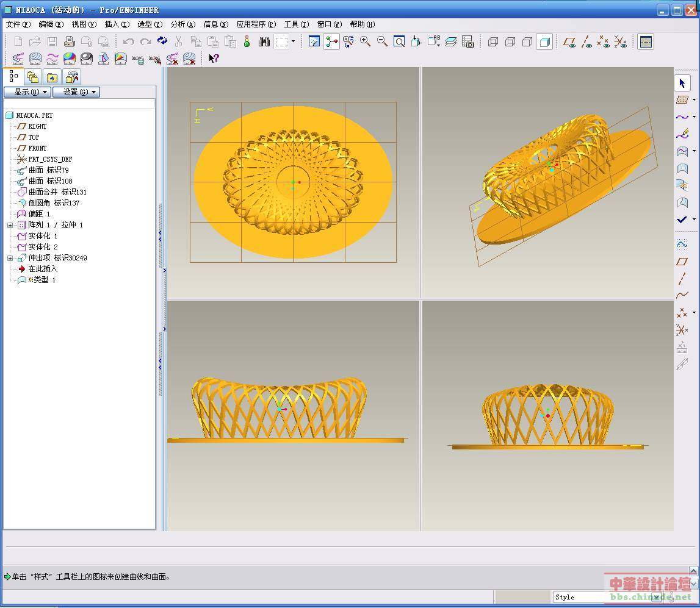Toggle wireframe display mode

493,41
